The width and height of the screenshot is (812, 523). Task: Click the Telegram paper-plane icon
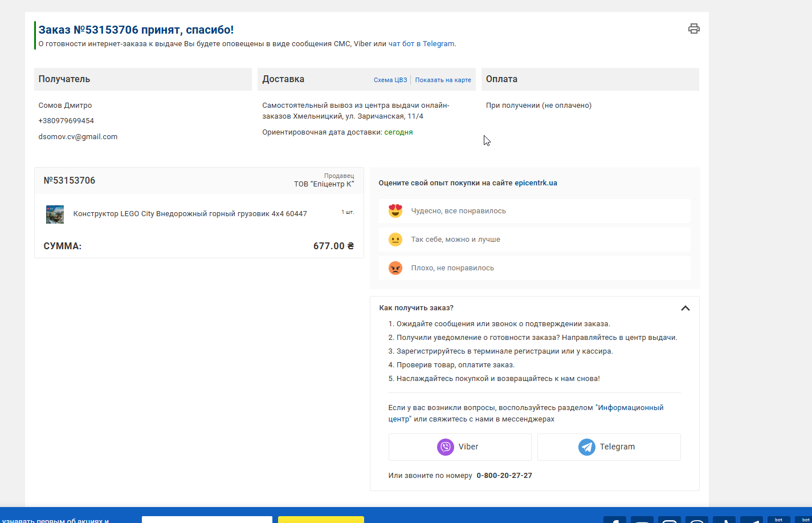(x=587, y=447)
